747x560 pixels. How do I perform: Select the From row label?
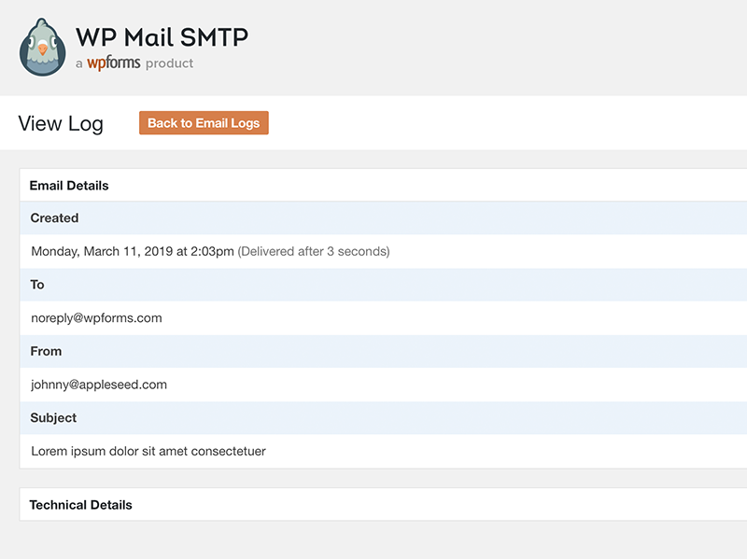[46, 351]
